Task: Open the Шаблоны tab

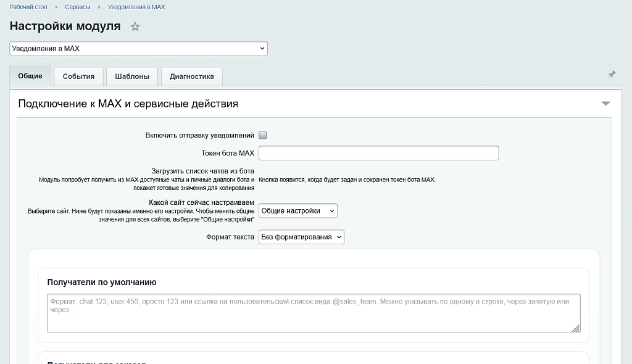Action: click(x=132, y=77)
